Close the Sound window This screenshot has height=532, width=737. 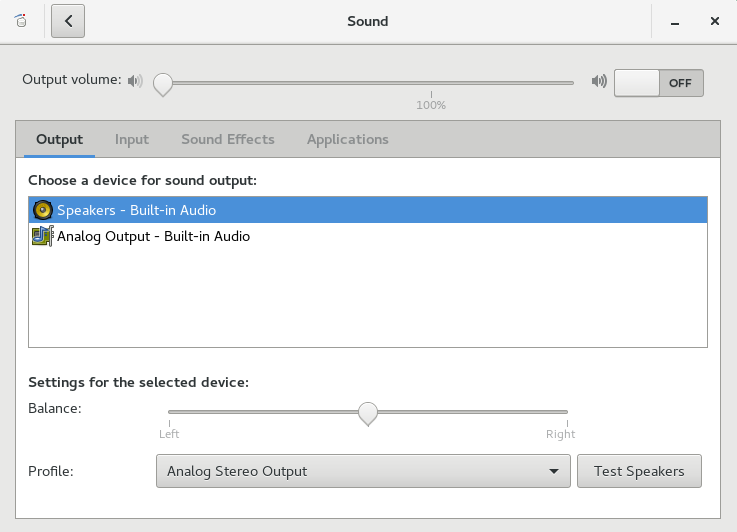[715, 21]
